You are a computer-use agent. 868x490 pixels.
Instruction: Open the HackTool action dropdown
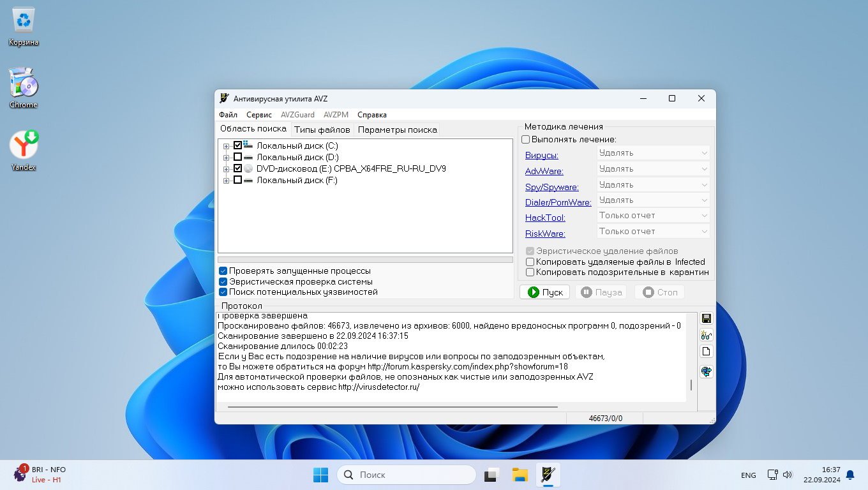(x=653, y=216)
